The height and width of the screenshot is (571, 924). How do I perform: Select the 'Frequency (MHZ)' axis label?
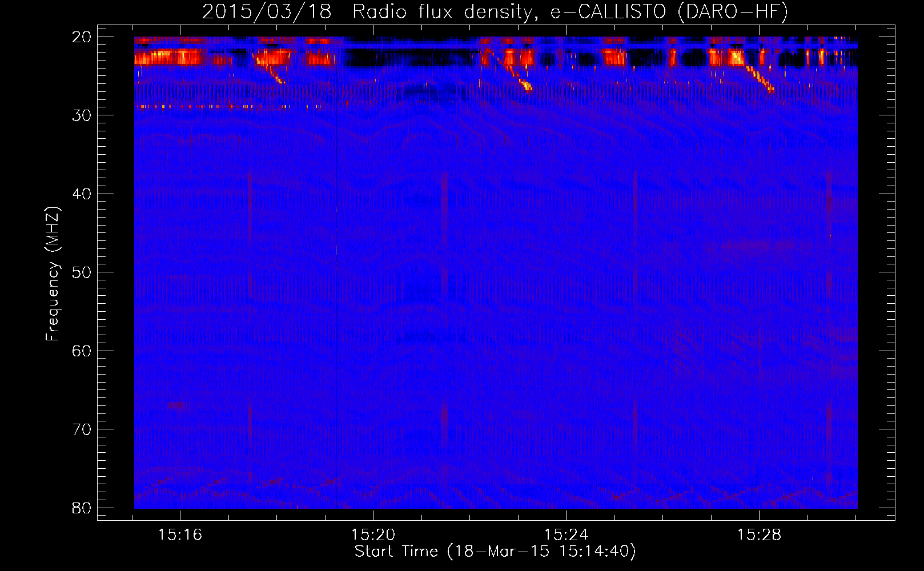point(53,274)
